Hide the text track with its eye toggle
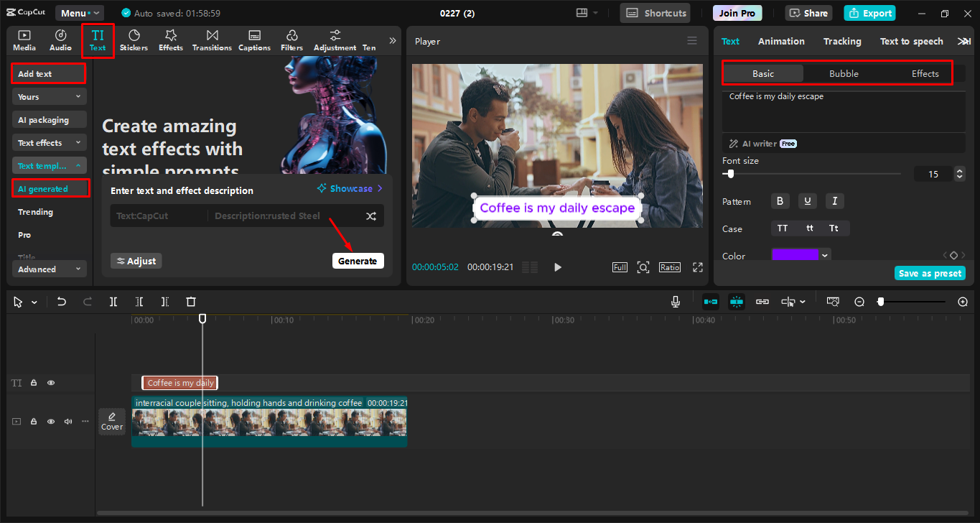The height and width of the screenshot is (523, 980). (x=50, y=383)
